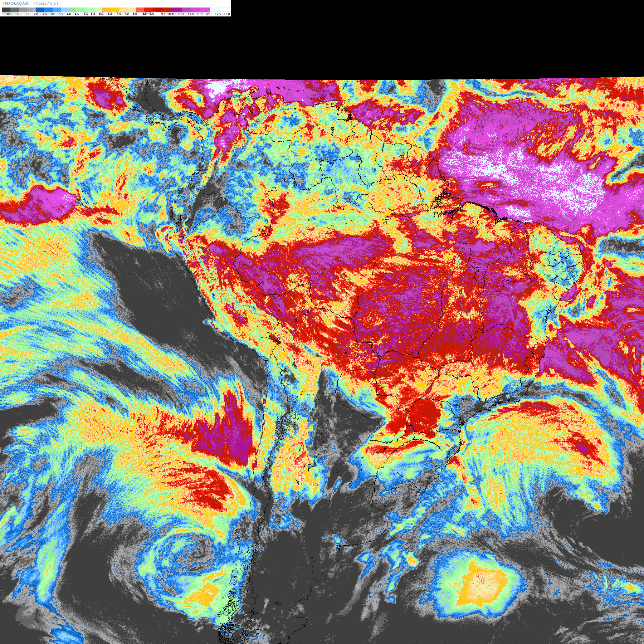Click the orange 6.5 hours swatch
The image size is (644, 644).
click(106, 10)
